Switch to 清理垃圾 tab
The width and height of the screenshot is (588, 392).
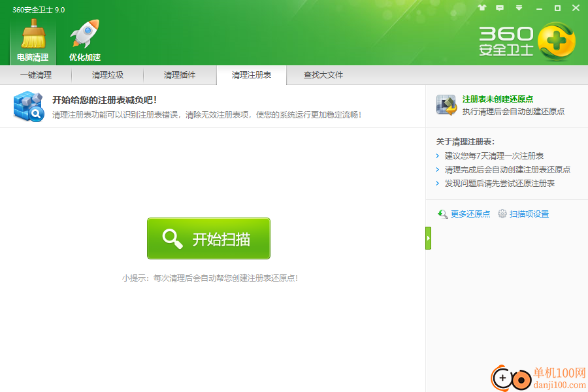108,75
